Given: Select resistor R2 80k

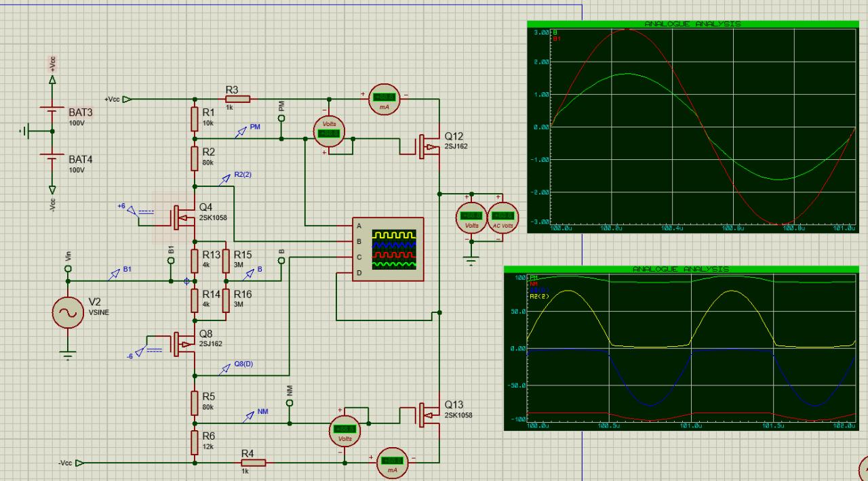Looking at the screenshot, I should [195, 155].
